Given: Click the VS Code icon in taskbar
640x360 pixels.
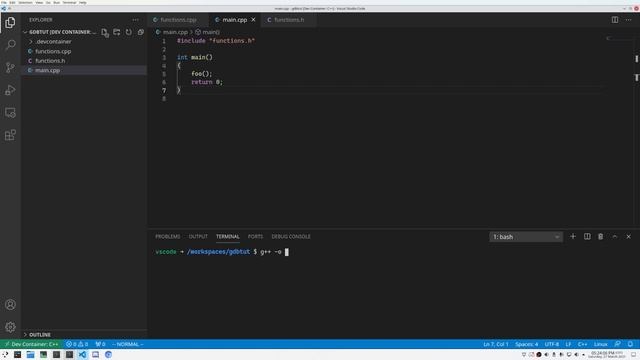Looking at the screenshot, I should pyautogui.click(x=82, y=354).
